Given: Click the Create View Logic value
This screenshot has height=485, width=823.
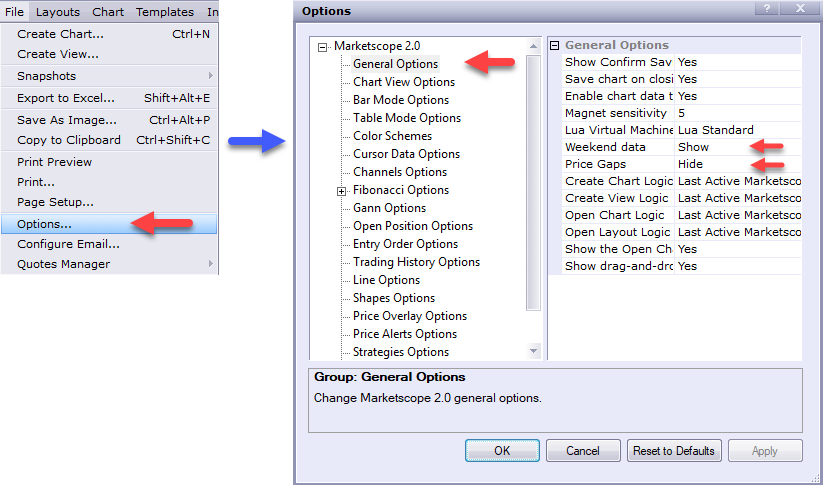Looking at the screenshot, I should pyautogui.click(x=738, y=198).
